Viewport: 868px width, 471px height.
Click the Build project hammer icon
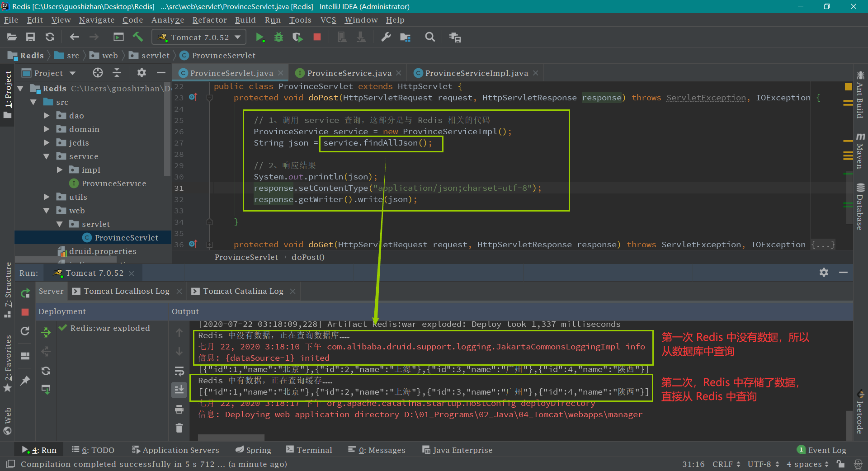click(138, 38)
